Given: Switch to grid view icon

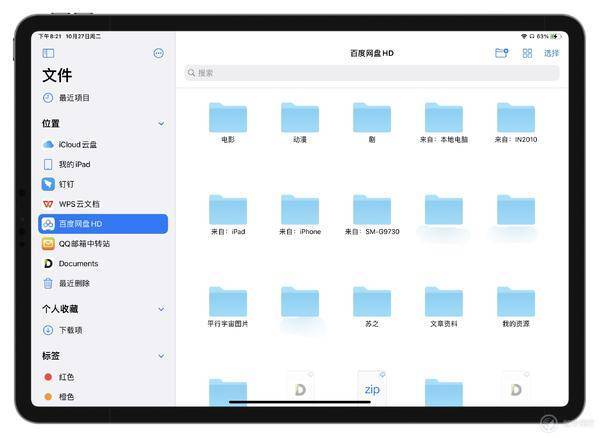Looking at the screenshot, I should pos(527,53).
